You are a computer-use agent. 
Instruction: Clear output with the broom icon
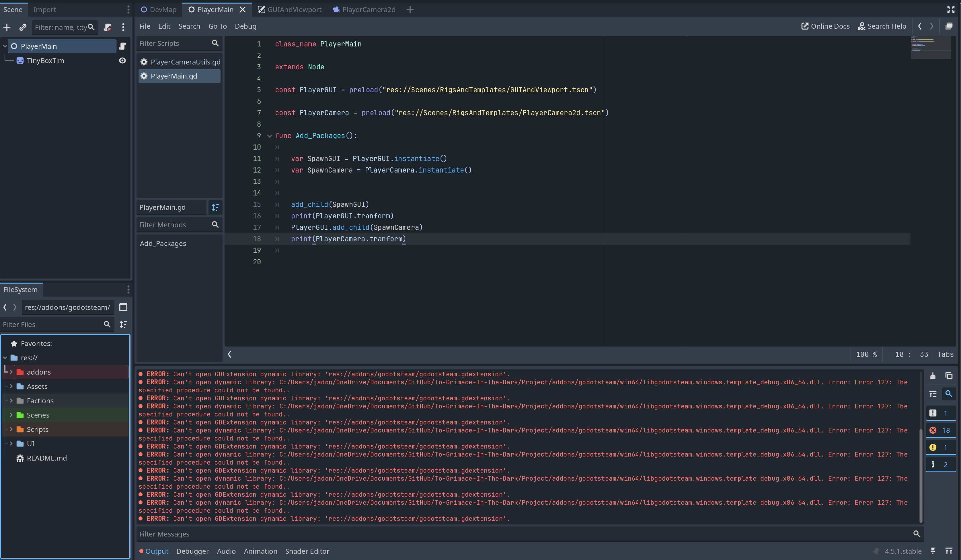click(933, 376)
